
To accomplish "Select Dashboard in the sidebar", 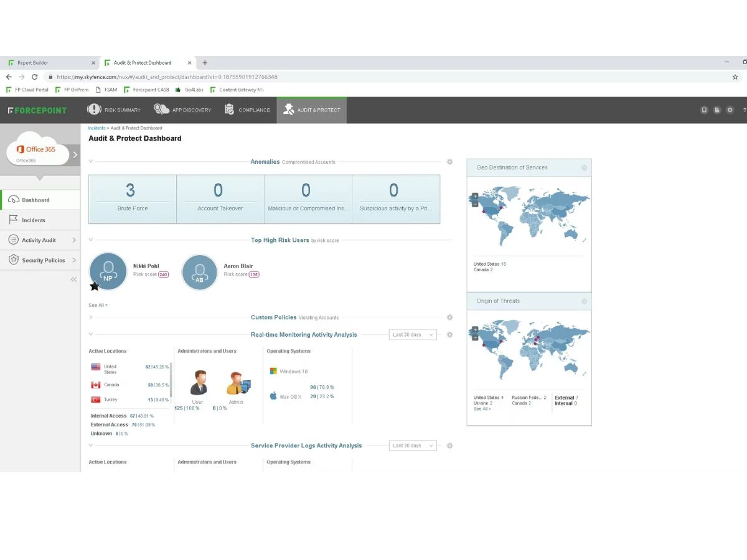I will pyautogui.click(x=40, y=200).
